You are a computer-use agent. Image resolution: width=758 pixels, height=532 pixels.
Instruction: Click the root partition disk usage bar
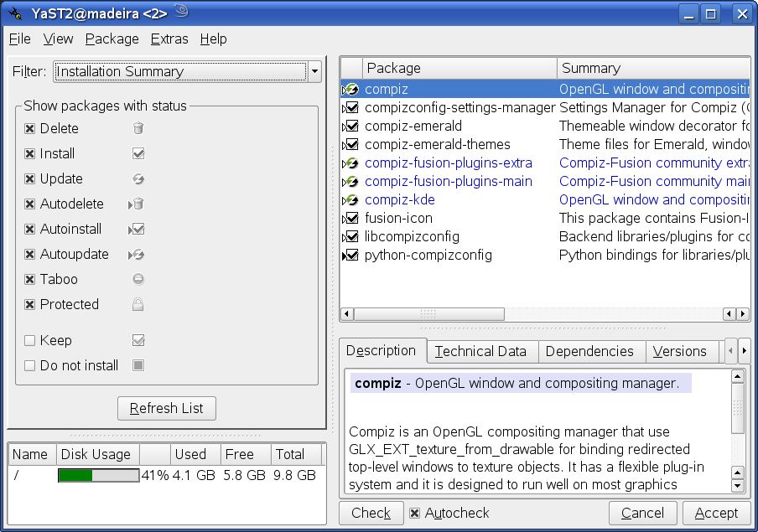[99, 476]
